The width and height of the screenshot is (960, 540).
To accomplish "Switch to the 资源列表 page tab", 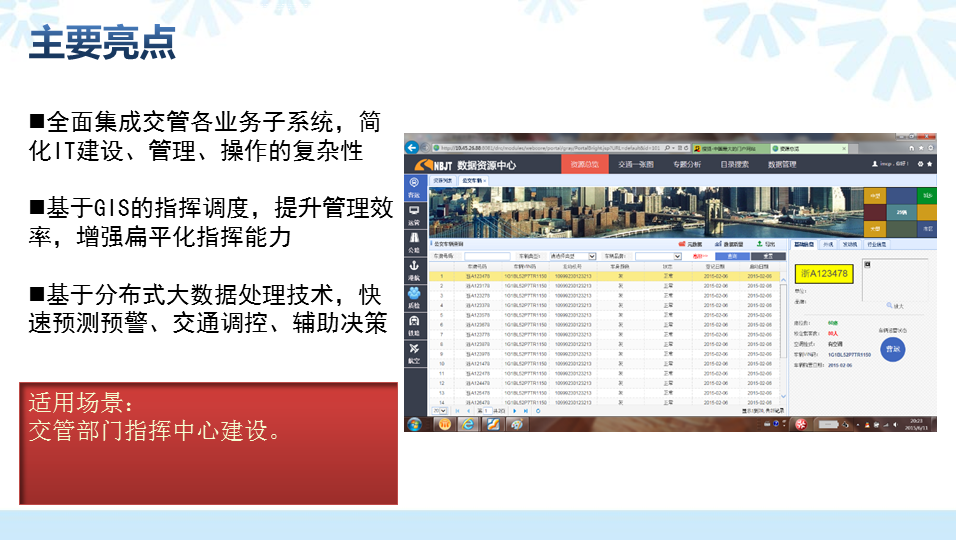I will point(443,181).
